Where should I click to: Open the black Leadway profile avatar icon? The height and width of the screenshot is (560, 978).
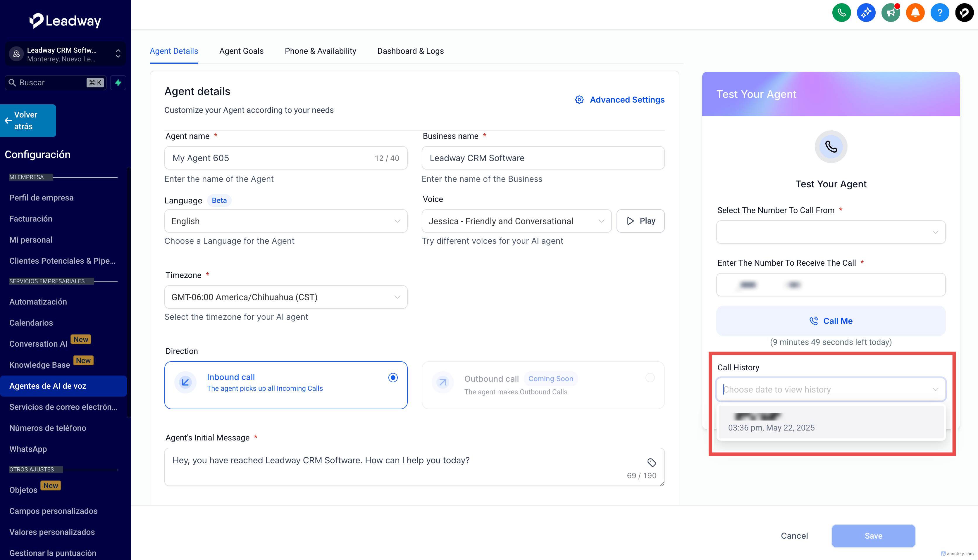click(964, 13)
